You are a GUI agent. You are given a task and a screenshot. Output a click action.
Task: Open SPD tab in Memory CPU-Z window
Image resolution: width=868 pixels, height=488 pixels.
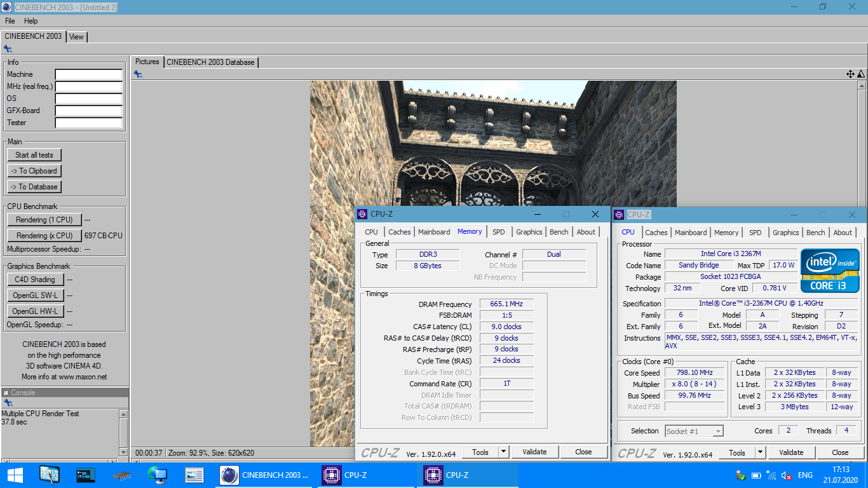[499, 232]
